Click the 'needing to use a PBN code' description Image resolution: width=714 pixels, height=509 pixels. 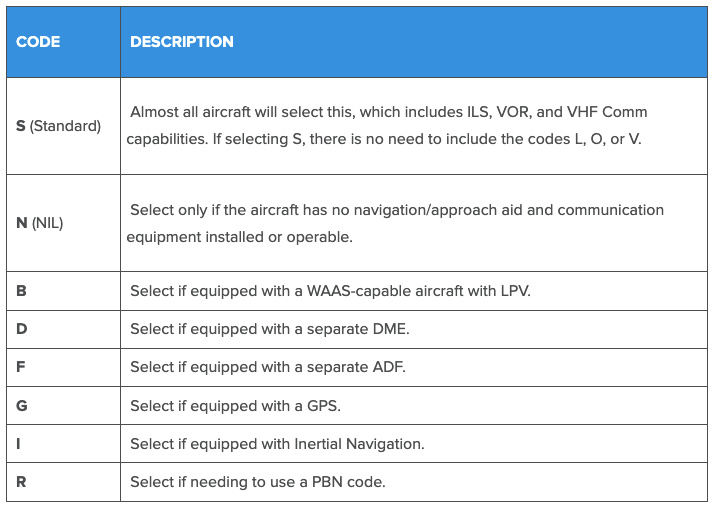pos(258,482)
